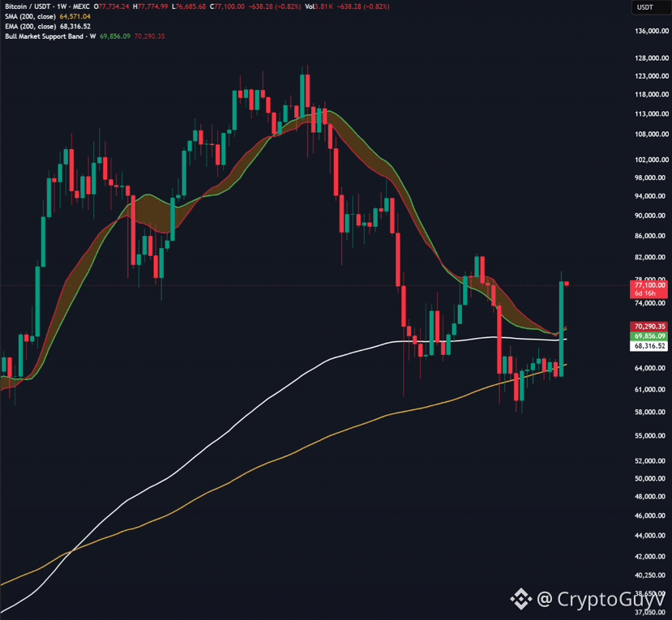The width and height of the screenshot is (672, 620).
Task: Click the 136,000.00 price axis label
Action: tap(652, 31)
